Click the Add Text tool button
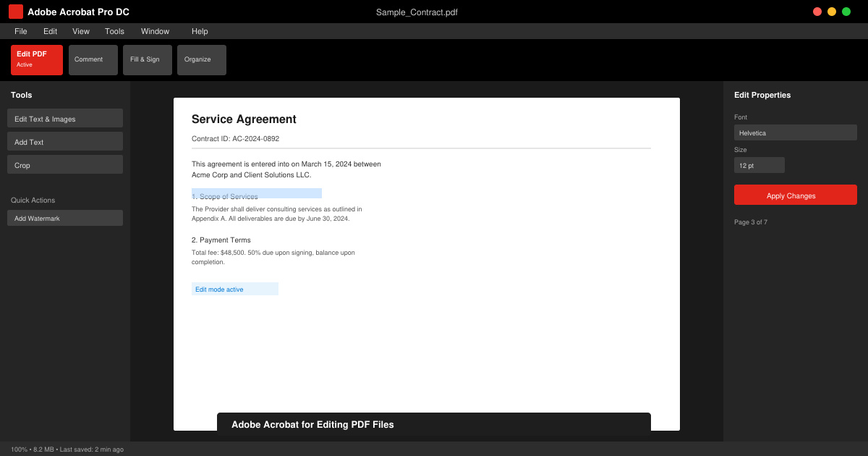The height and width of the screenshot is (456, 868). tap(65, 141)
